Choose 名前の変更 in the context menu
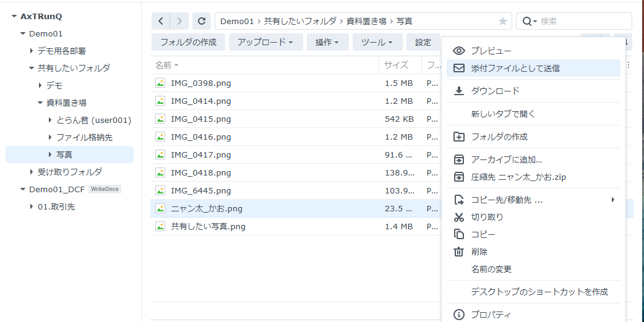The image size is (644, 322). coord(533,269)
